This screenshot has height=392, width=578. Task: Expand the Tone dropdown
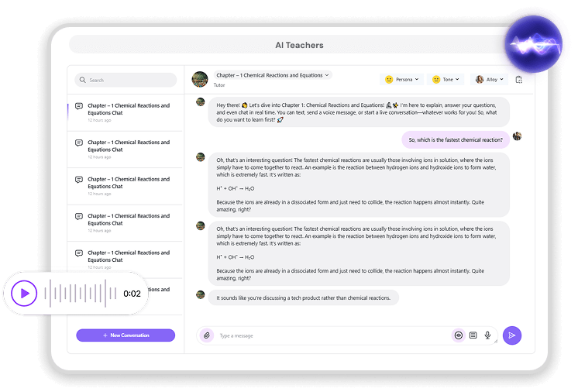[447, 79]
